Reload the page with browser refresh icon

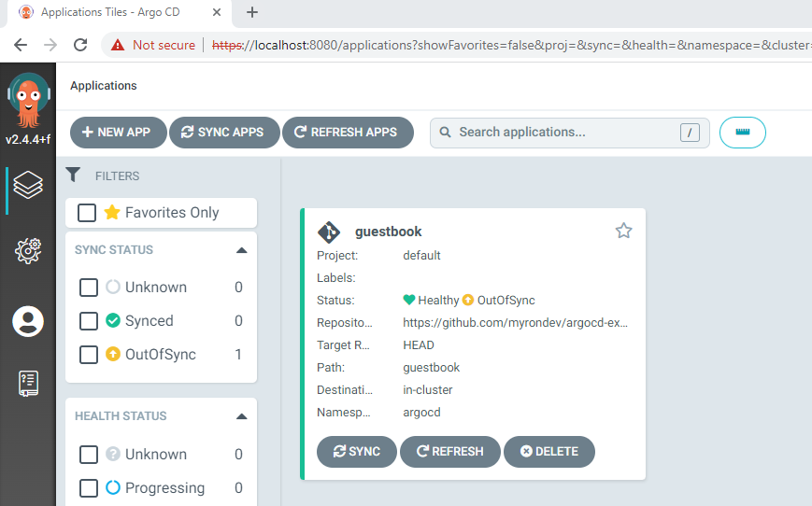pyautogui.click(x=80, y=45)
